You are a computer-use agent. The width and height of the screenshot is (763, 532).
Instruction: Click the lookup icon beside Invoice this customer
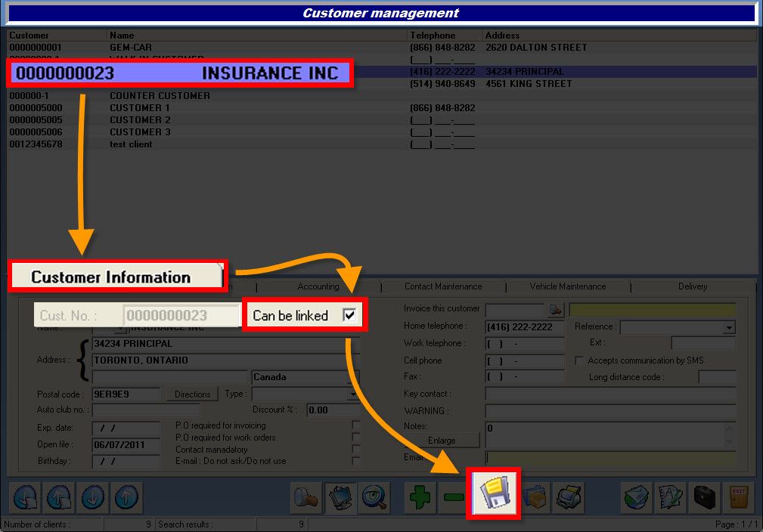pos(555,309)
